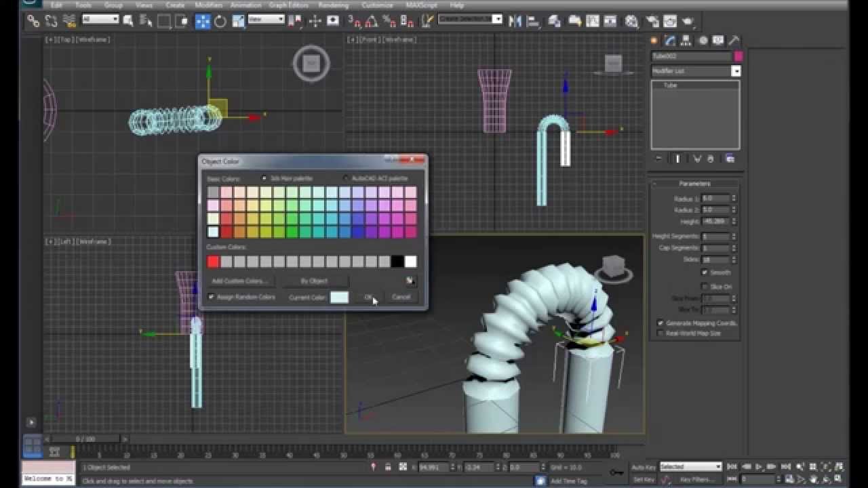Click the Height Segments spinner arrows
Image resolution: width=868 pixels, height=488 pixels.
(x=733, y=237)
